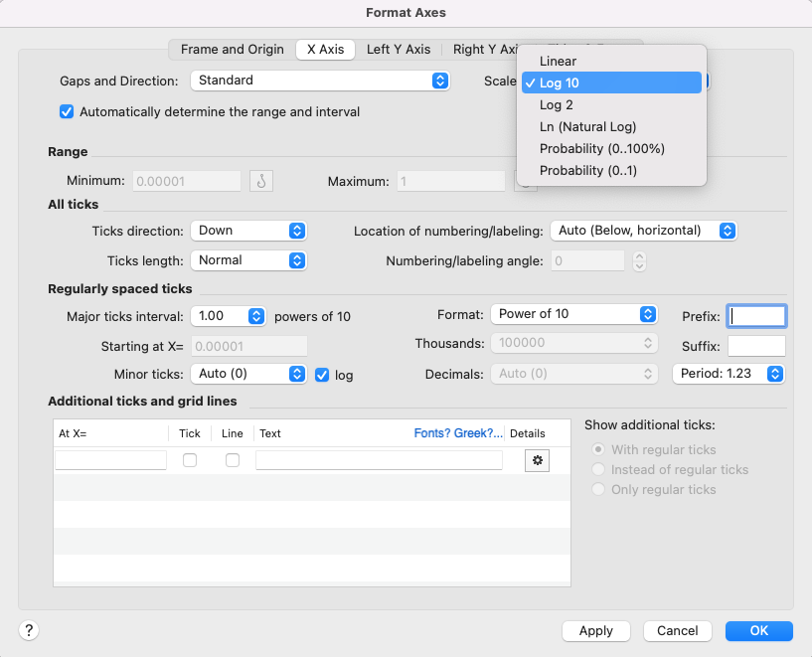Toggle the log minor ticks checkbox
Viewport: 812px width, 657px height.
(x=322, y=375)
